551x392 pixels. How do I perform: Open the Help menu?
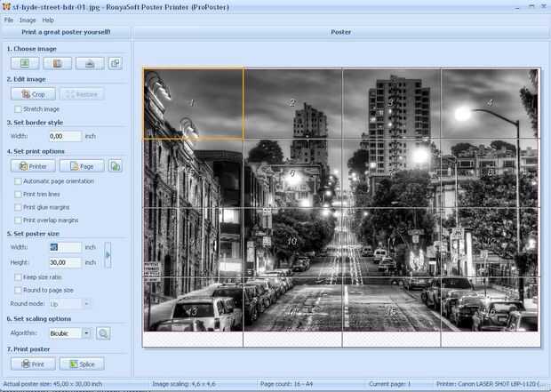coord(48,20)
